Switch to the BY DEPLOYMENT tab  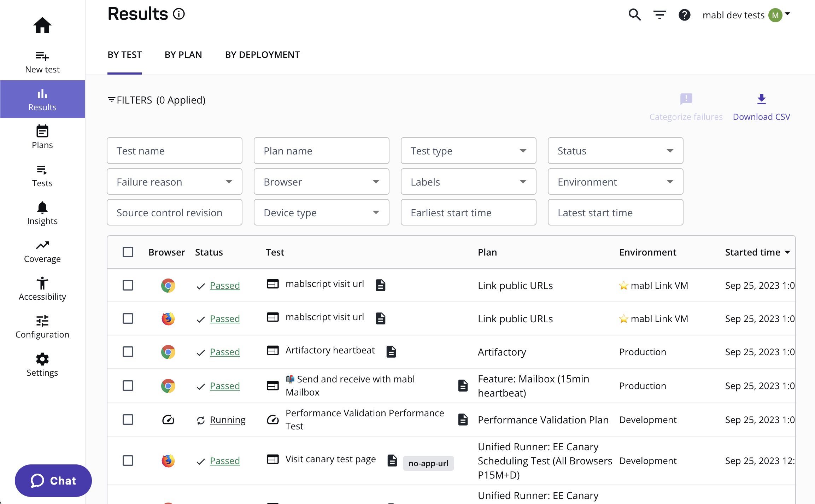coord(262,55)
